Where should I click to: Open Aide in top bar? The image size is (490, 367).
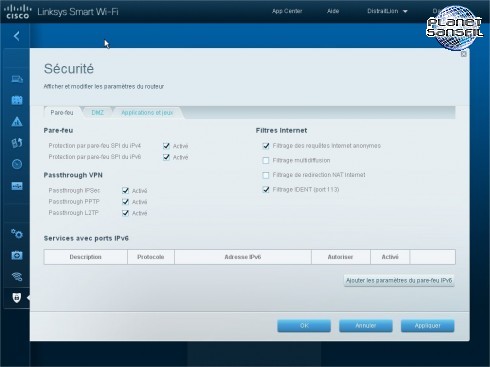[333, 11]
